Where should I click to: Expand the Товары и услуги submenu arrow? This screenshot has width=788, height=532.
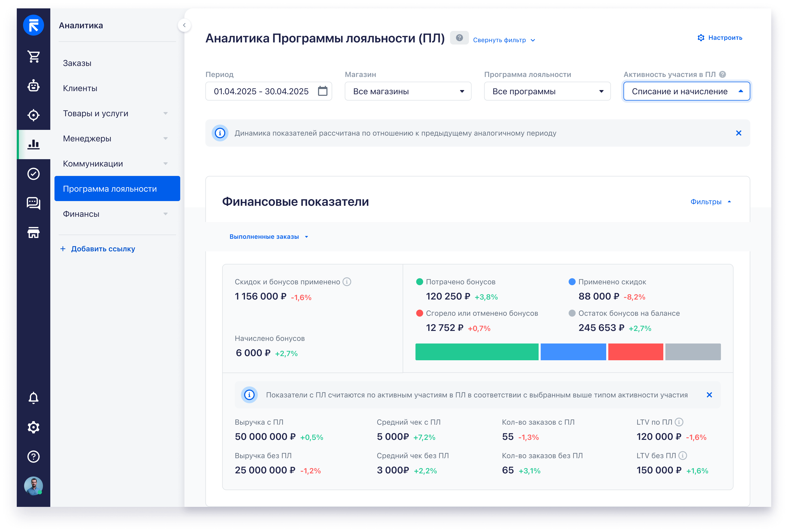point(166,113)
